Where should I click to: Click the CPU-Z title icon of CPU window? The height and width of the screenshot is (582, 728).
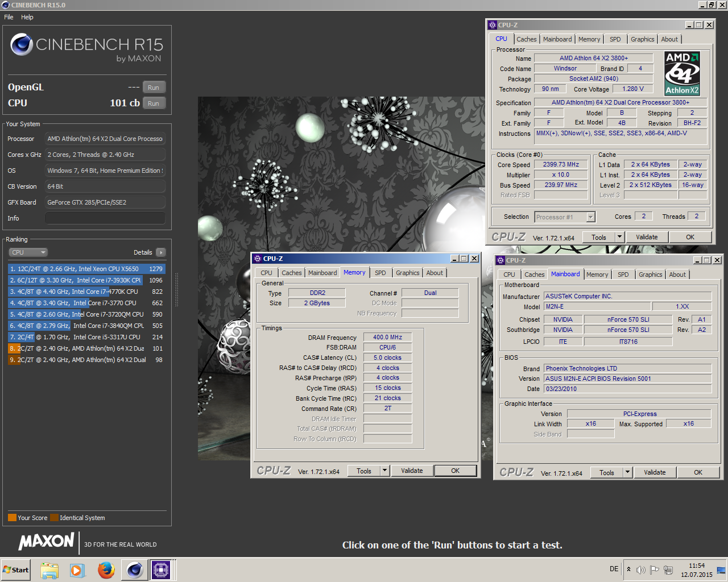tap(493, 25)
